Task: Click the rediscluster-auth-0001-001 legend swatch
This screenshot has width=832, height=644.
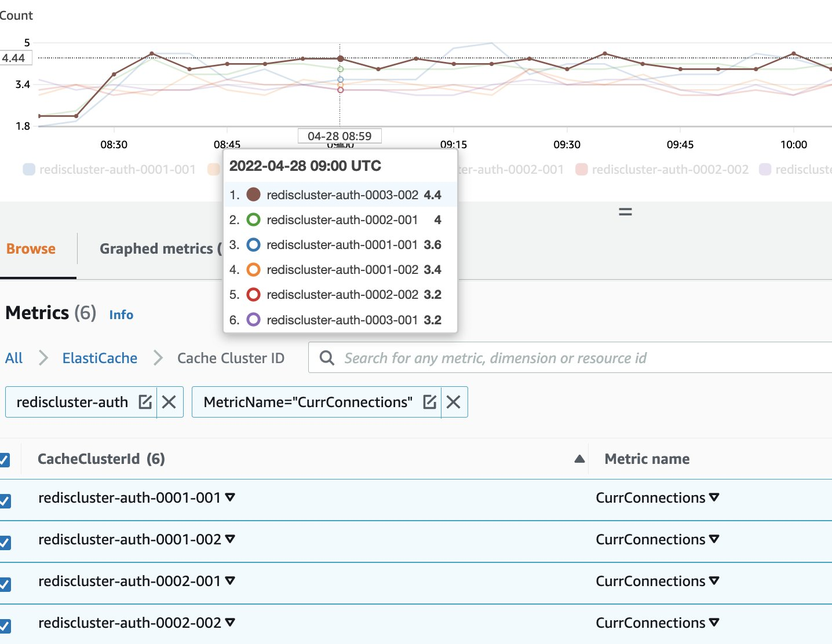Action: point(29,169)
